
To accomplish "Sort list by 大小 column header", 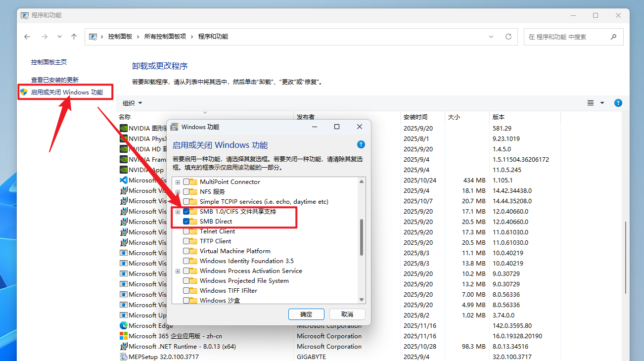I will tap(454, 117).
